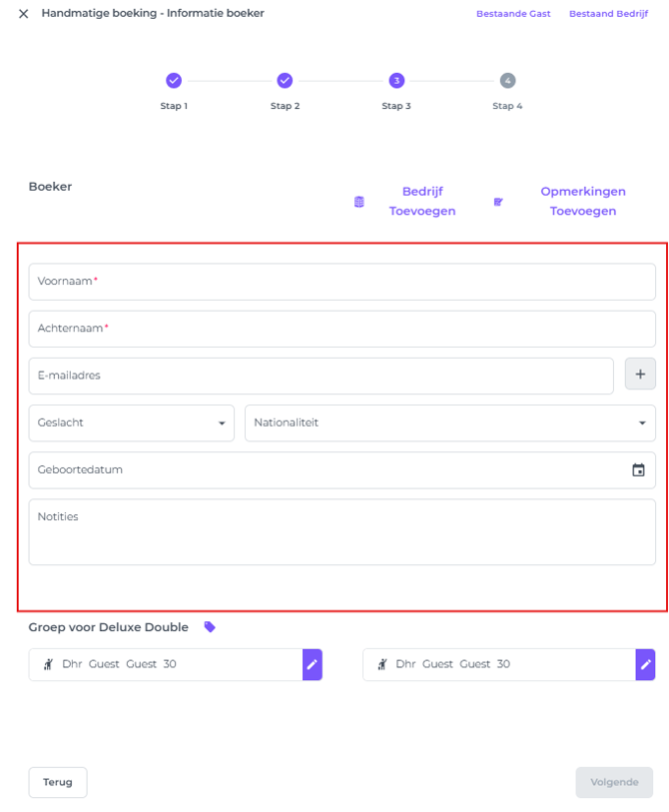Expand the Geslacht dropdown
The width and height of the screenshot is (669, 812).
[132, 422]
